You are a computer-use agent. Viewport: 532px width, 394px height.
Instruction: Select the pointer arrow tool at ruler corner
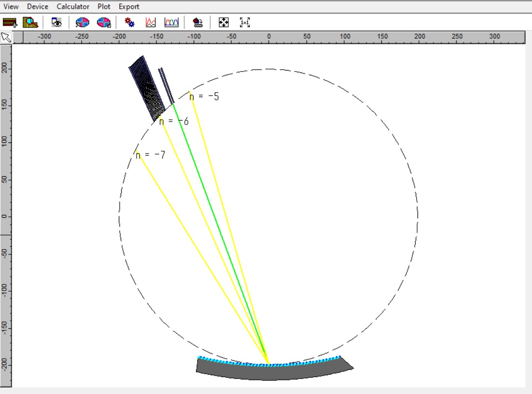point(6,37)
